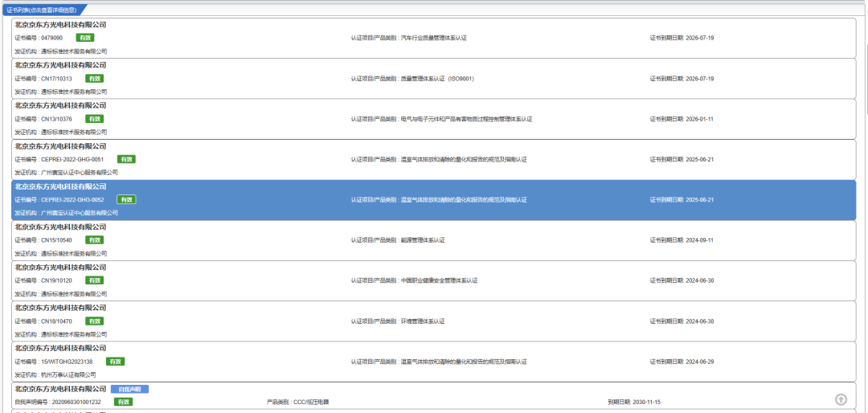Click the 有效 badge beside CN13/10376

click(x=94, y=119)
